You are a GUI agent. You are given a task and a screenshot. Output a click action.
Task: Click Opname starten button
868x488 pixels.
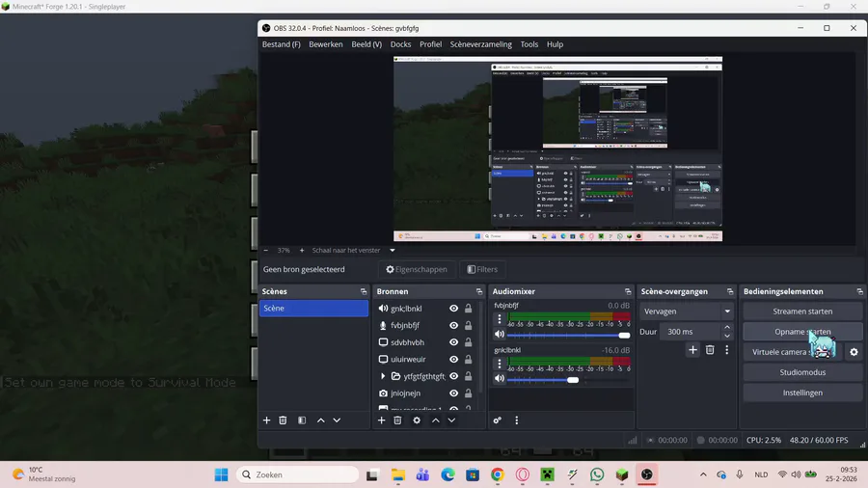click(802, 332)
